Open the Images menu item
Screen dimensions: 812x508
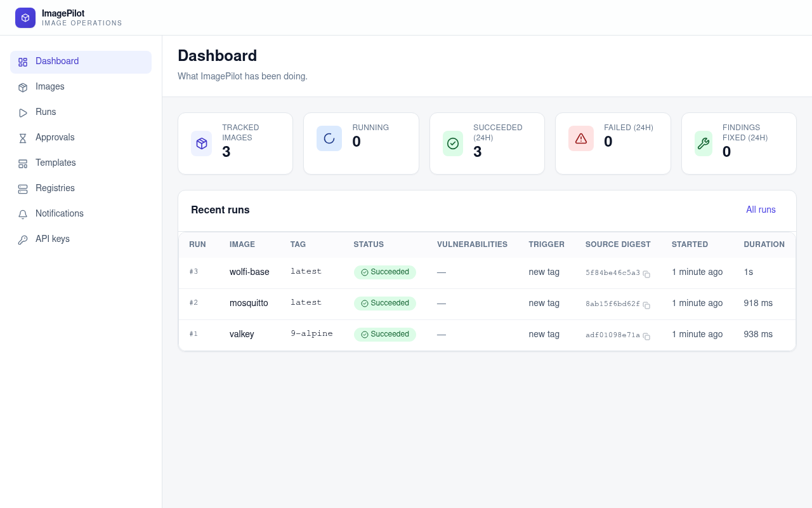point(81,87)
